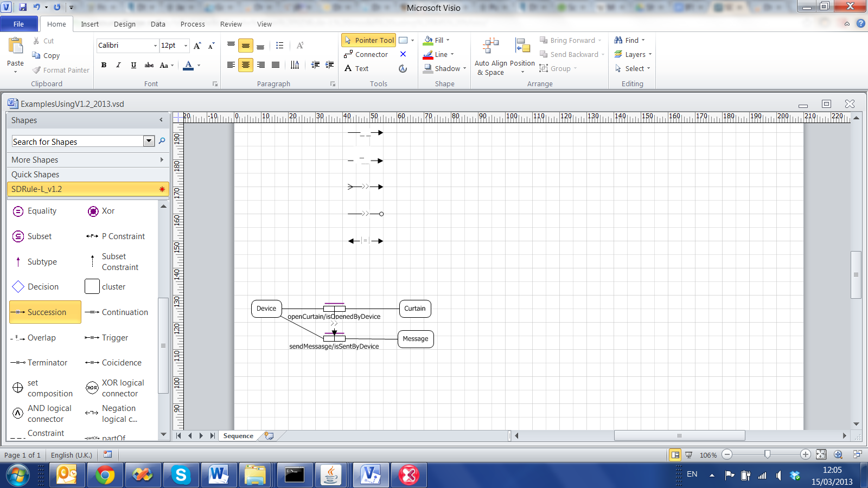Switch to the Design tab

[x=125, y=24]
